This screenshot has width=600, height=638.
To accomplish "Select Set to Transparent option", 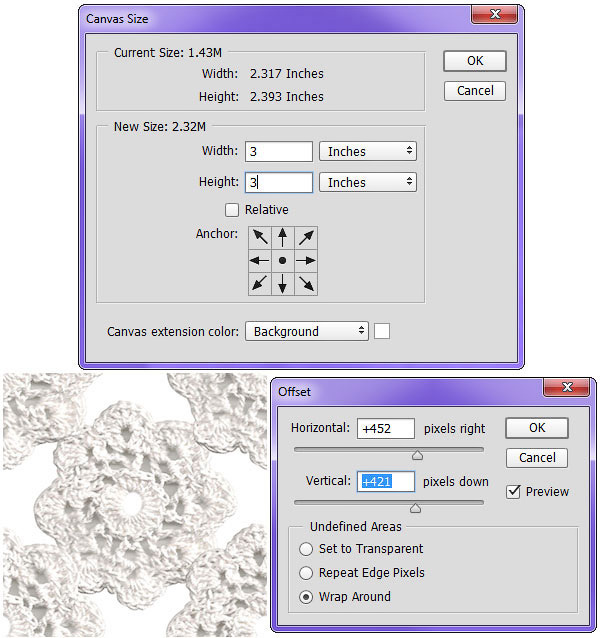I will click(x=306, y=549).
